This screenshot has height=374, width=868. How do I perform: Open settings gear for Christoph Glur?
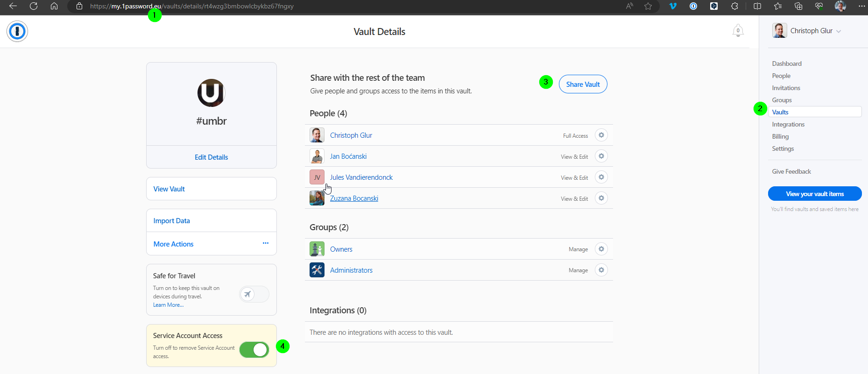(x=601, y=135)
